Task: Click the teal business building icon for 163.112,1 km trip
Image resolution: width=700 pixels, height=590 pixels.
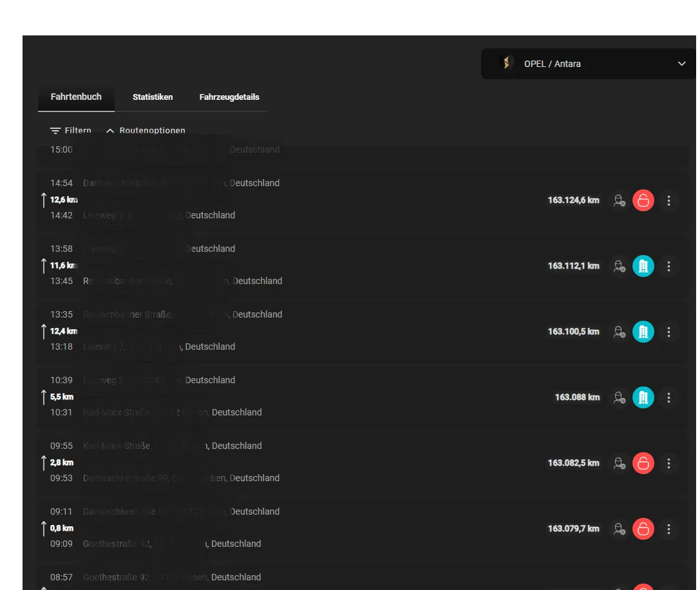Action: [643, 266]
